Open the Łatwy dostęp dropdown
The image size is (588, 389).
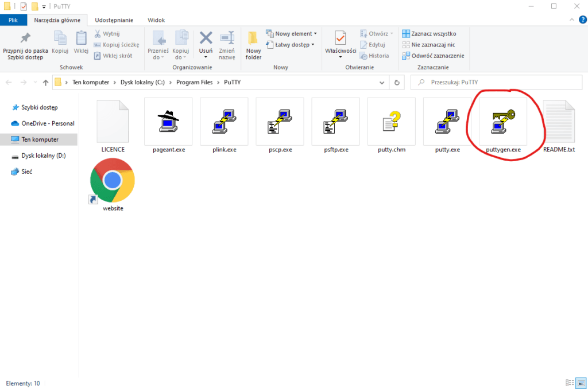(x=290, y=45)
